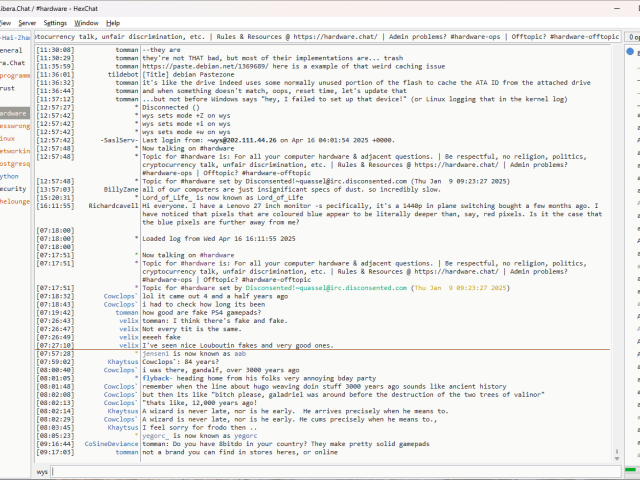
Task: Go to the #python channel
Action: (10, 175)
